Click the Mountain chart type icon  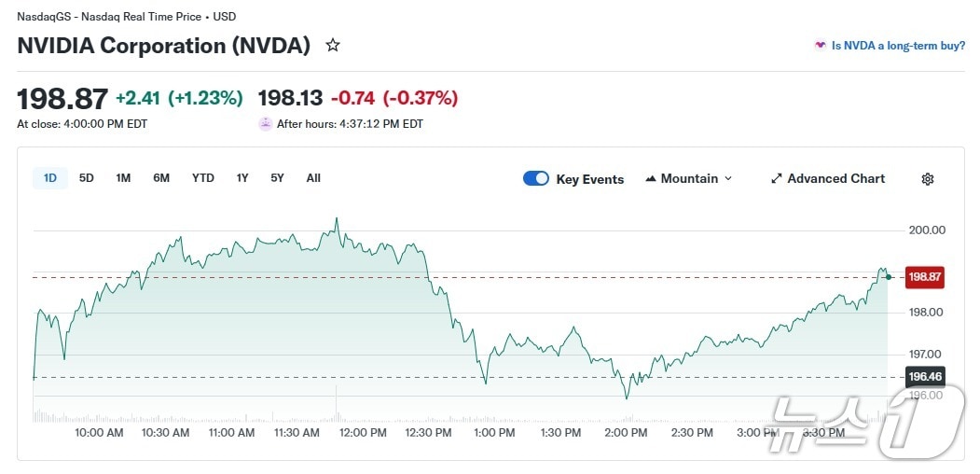click(651, 179)
